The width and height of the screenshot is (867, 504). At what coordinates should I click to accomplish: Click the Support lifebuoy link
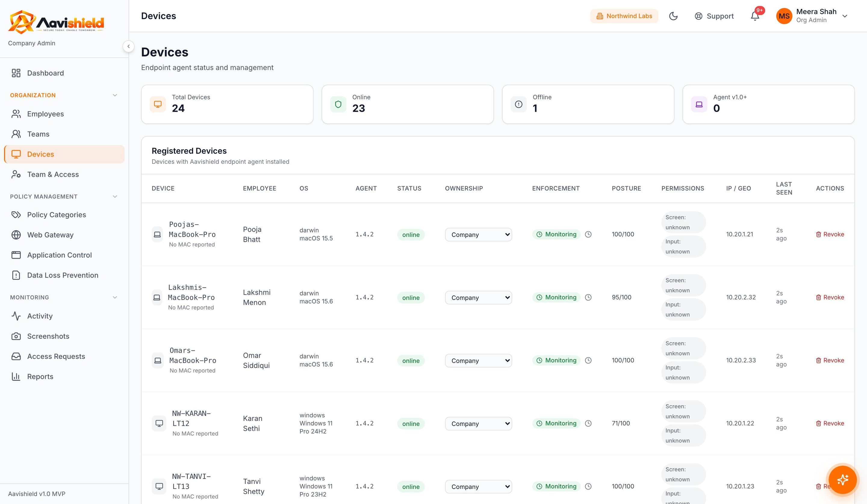click(714, 16)
